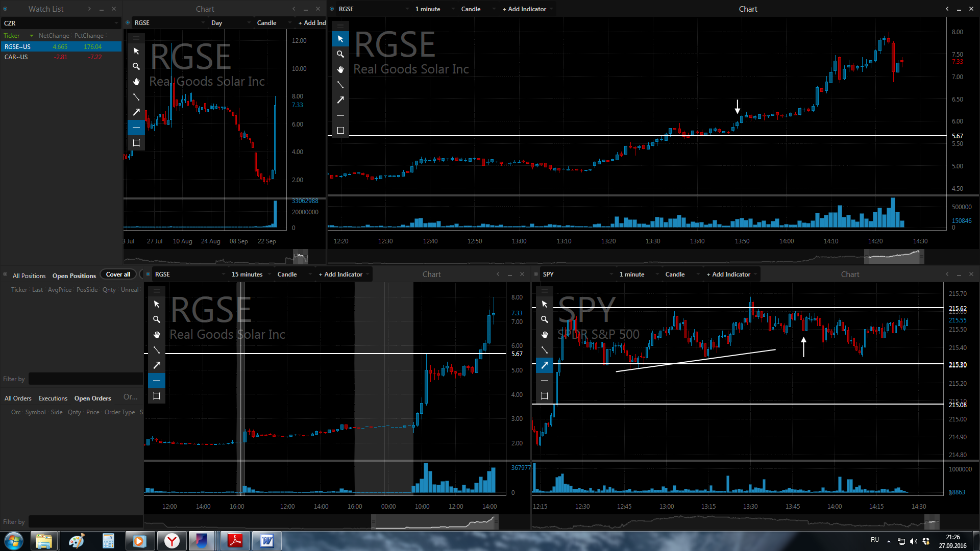Switch to Executions tab
980x551 pixels.
(53, 398)
